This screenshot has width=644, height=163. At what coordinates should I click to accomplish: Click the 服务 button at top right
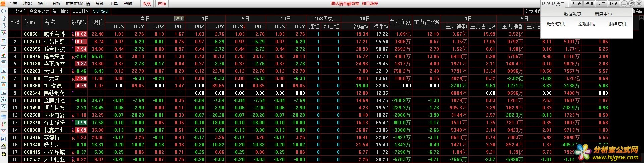pos(614,3)
